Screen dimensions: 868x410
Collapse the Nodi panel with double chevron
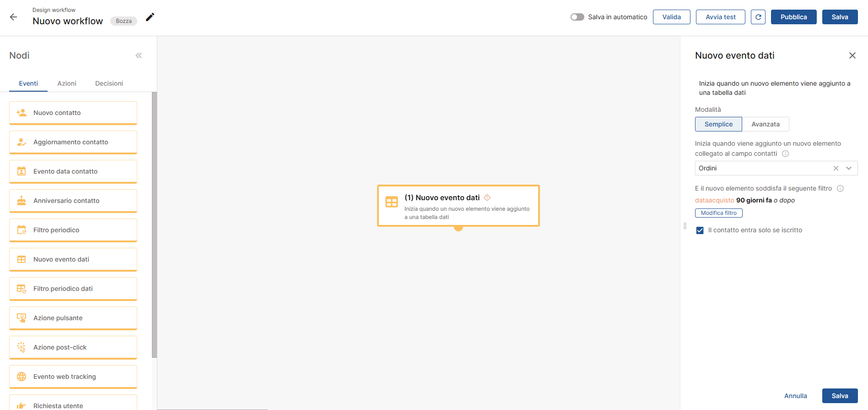(139, 55)
